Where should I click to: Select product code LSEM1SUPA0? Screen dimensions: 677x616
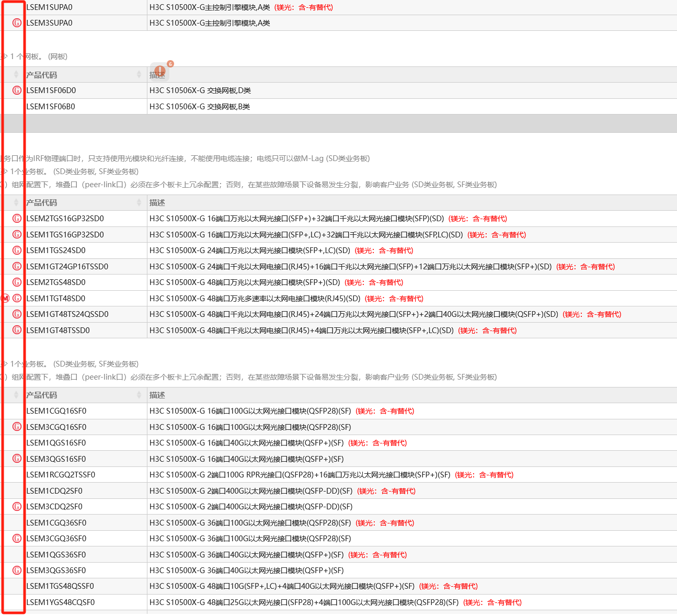click(50, 7)
